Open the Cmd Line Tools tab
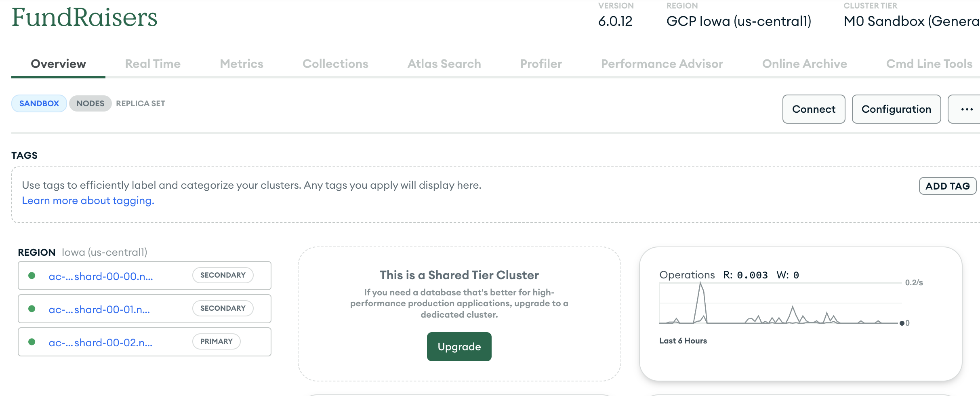980x396 pixels. [x=929, y=64]
